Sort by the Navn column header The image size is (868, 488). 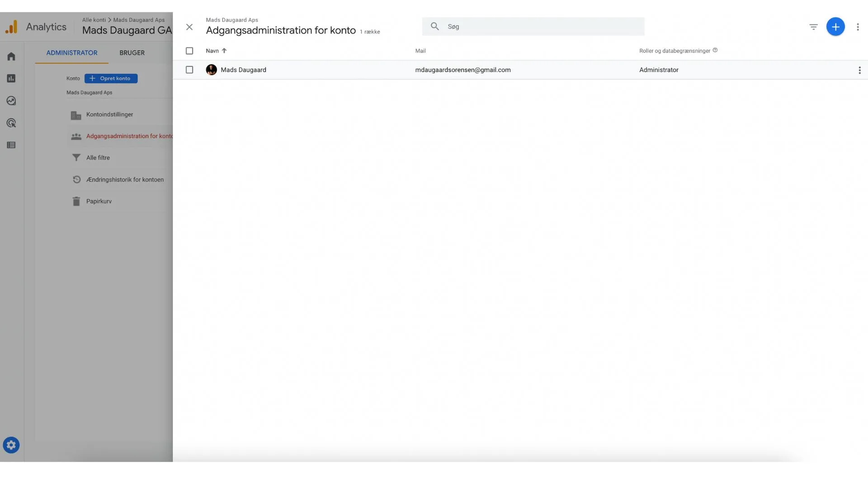[x=212, y=51]
